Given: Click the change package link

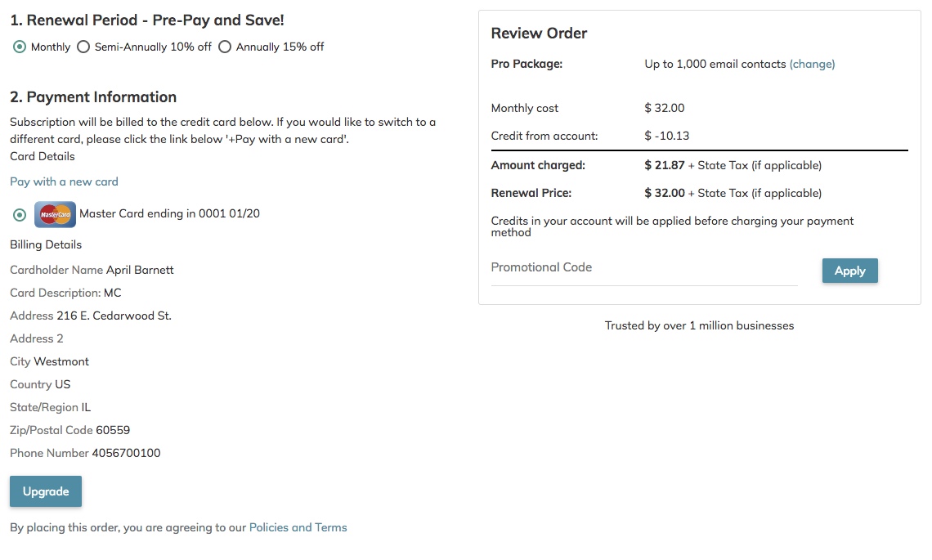Looking at the screenshot, I should click(x=812, y=65).
